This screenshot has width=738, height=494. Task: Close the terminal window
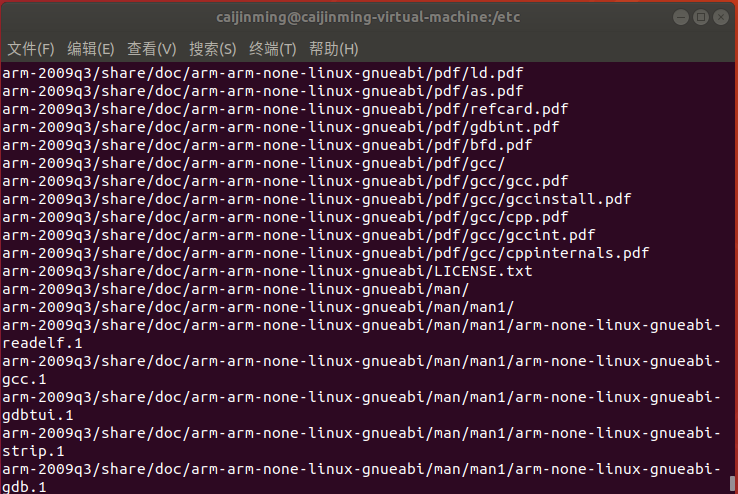721,17
